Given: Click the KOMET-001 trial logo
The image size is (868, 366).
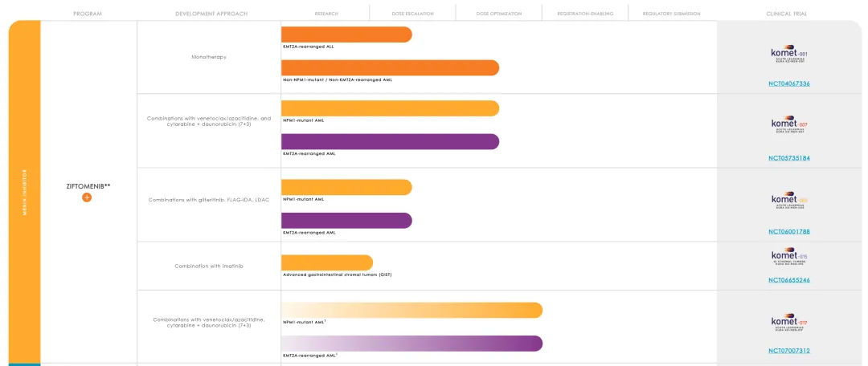Looking at the screenshot, I should (x=788, y=55).
